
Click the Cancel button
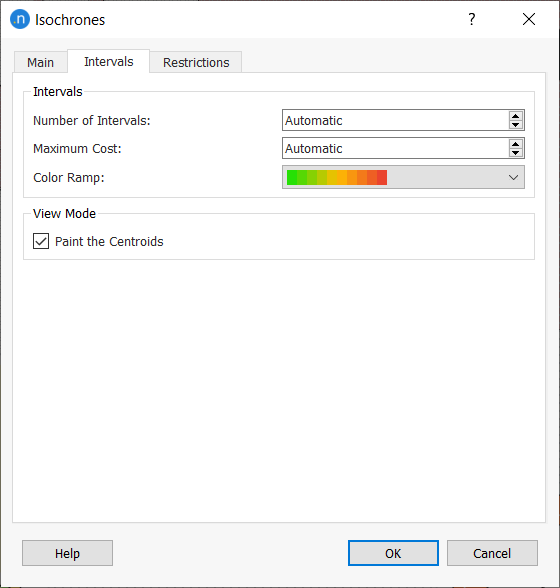492,553
